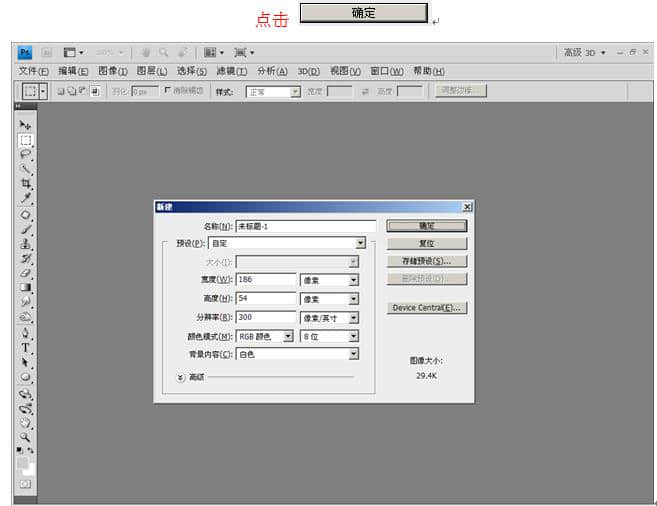Expand the 高级 advanced section
The width and height of the screenshot is (657, 506).
(181, 377)
